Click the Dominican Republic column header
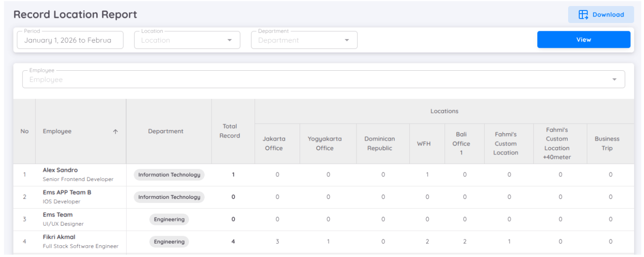Viewport: 644px width, 257px height. point(383,144)
